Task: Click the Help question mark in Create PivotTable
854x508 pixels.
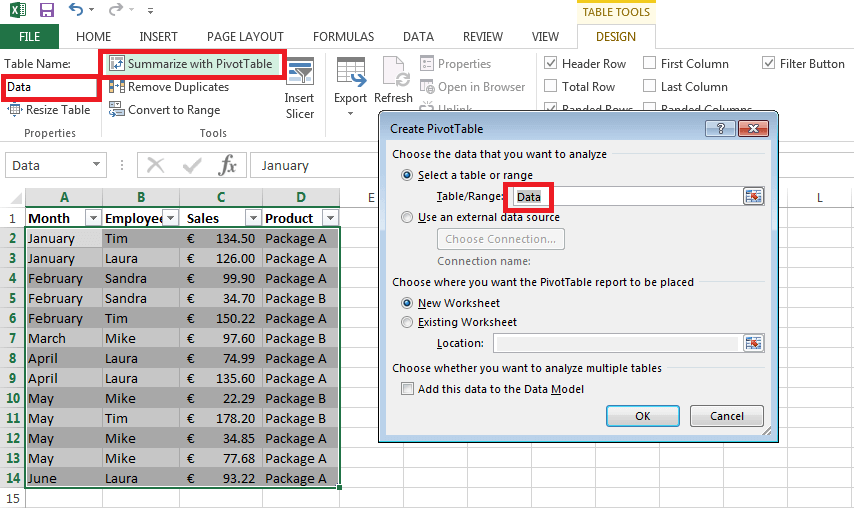Action: [720, 128]
